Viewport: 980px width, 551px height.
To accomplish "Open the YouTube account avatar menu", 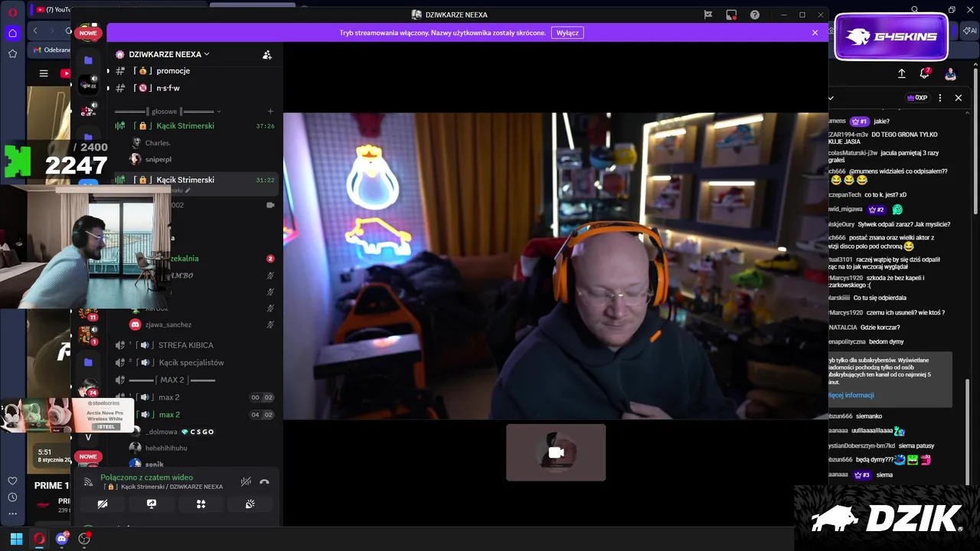I will coord(950,73).
